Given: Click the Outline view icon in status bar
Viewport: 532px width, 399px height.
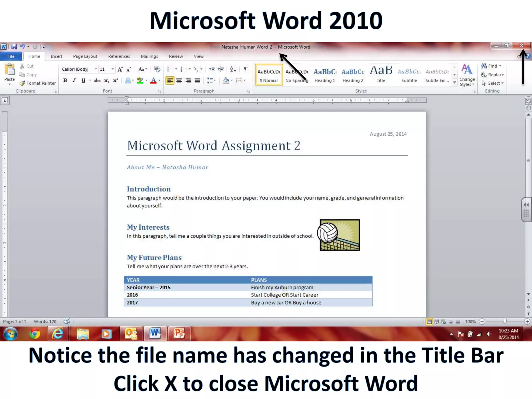Looking at the screenshot, I should pos(451,322).
